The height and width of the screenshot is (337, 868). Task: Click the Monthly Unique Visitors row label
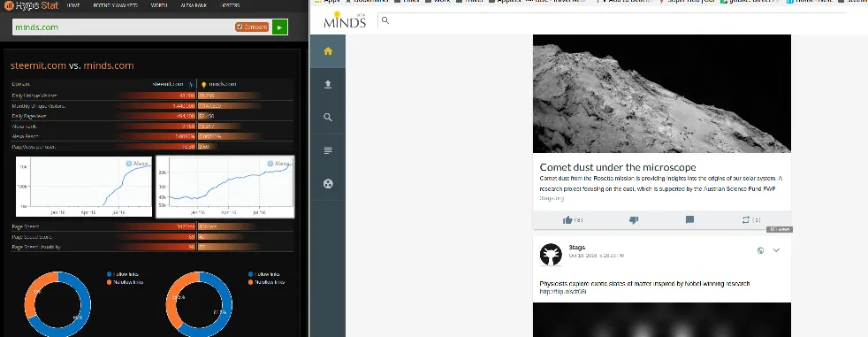click(x=39, y=106)
